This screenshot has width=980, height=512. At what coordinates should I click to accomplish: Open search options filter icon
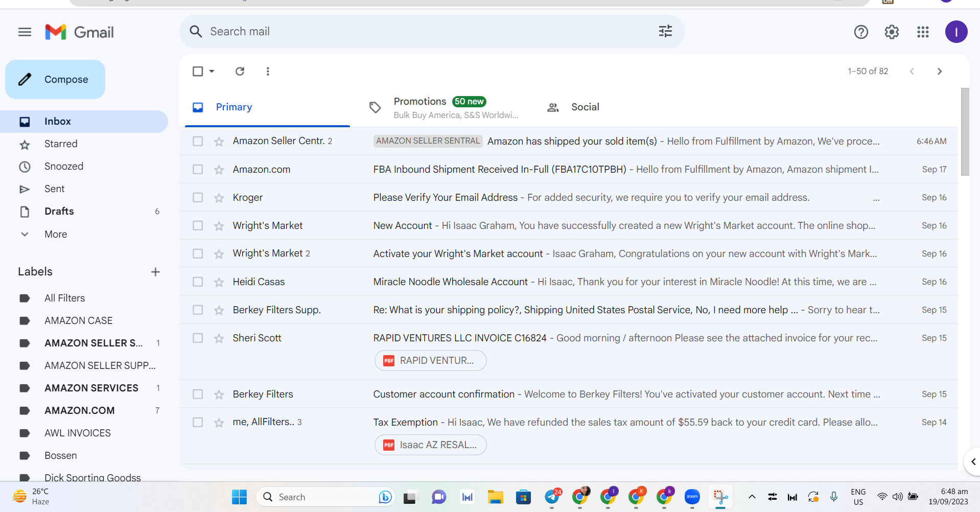point(665,32)
